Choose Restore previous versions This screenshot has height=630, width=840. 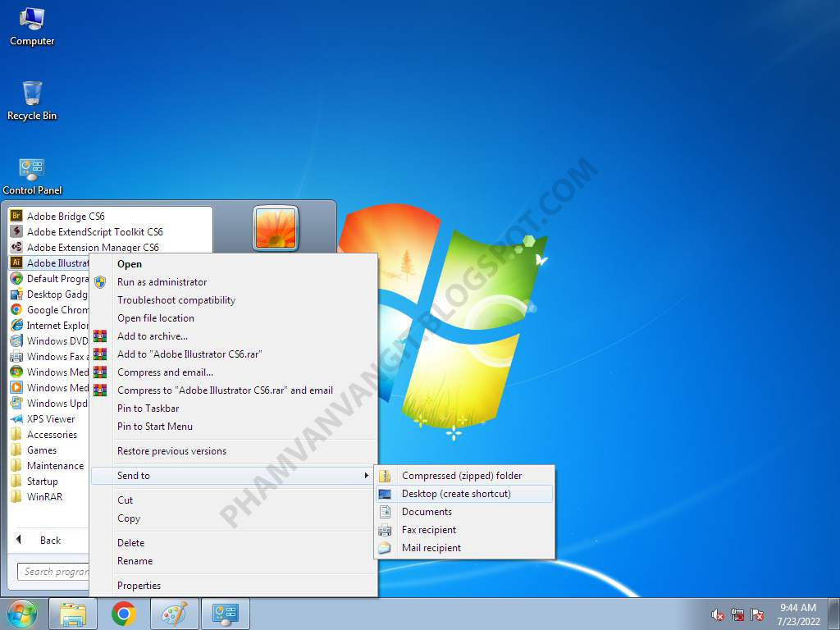pyautogui.click(x=234, y=451)
